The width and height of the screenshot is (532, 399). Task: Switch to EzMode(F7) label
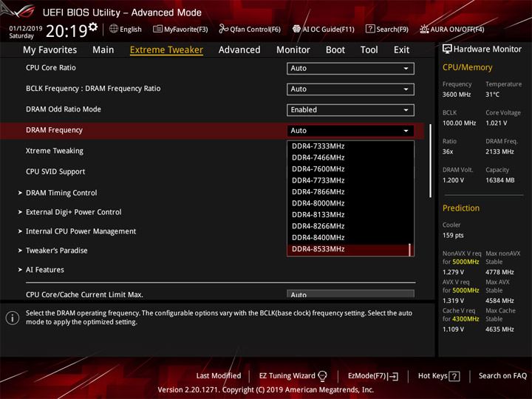(366, 375)
